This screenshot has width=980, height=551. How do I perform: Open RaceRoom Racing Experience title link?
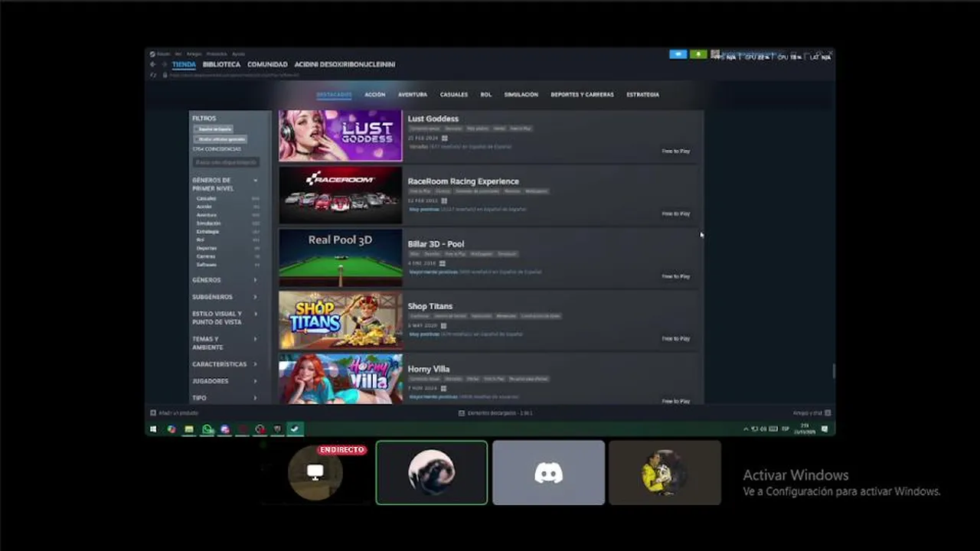pyautogui.click(x=463, y=181)
